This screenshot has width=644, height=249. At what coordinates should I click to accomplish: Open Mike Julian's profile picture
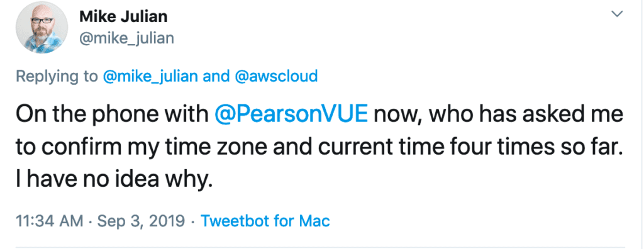[x=42, y=27]
